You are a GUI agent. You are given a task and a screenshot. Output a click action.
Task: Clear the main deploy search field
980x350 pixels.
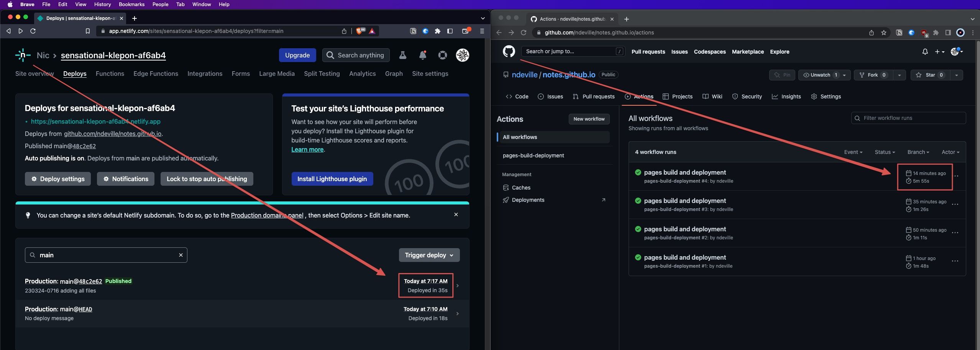[181, 255]
